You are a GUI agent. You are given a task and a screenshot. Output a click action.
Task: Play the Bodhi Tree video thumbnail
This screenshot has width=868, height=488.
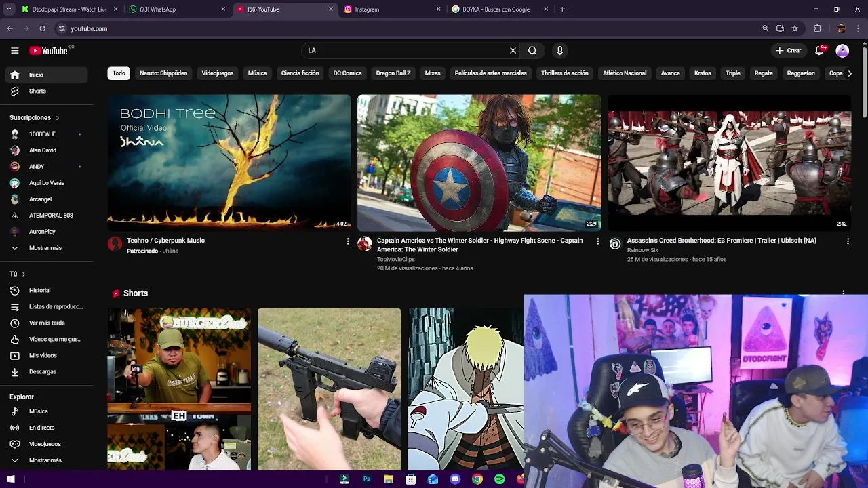[x=229, y=163]
